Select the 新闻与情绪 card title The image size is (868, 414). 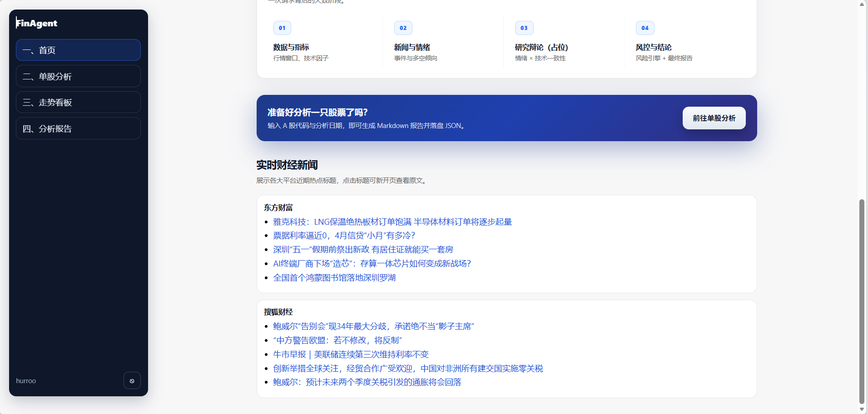click(x=412, y=47)
